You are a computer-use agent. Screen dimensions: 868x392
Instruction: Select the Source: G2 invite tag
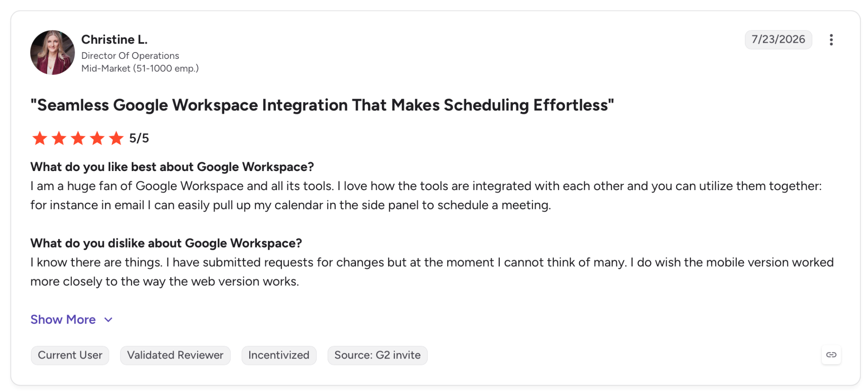[x=377, y=355]
